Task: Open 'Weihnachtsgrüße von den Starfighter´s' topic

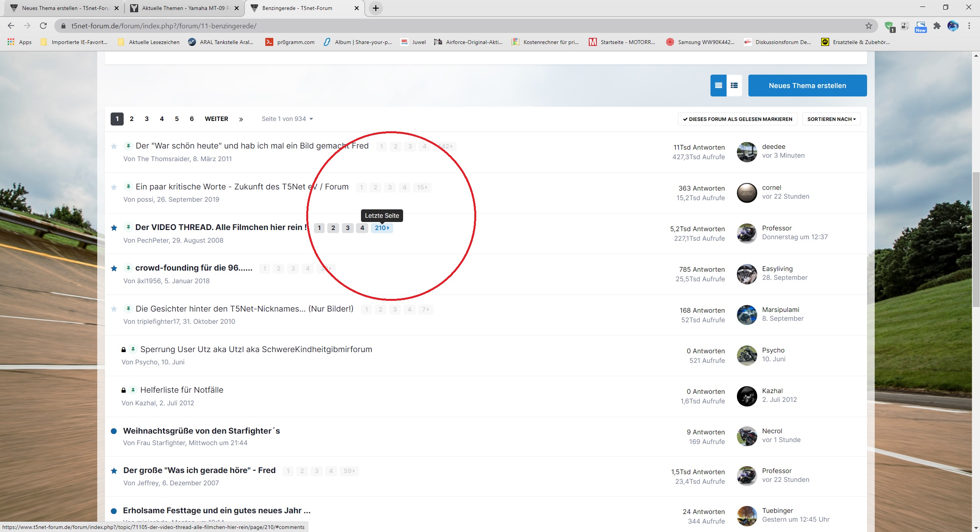Action: coord(201,431)
